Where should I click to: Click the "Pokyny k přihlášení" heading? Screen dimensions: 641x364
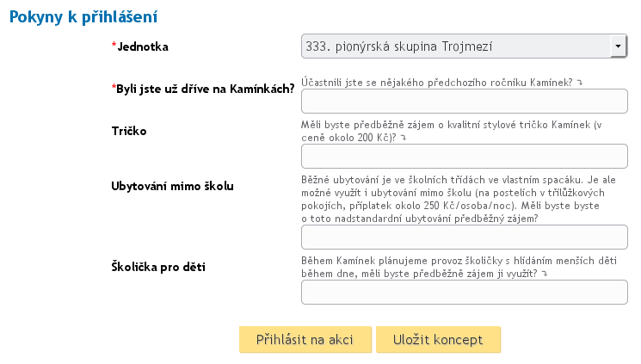[84, 16]
